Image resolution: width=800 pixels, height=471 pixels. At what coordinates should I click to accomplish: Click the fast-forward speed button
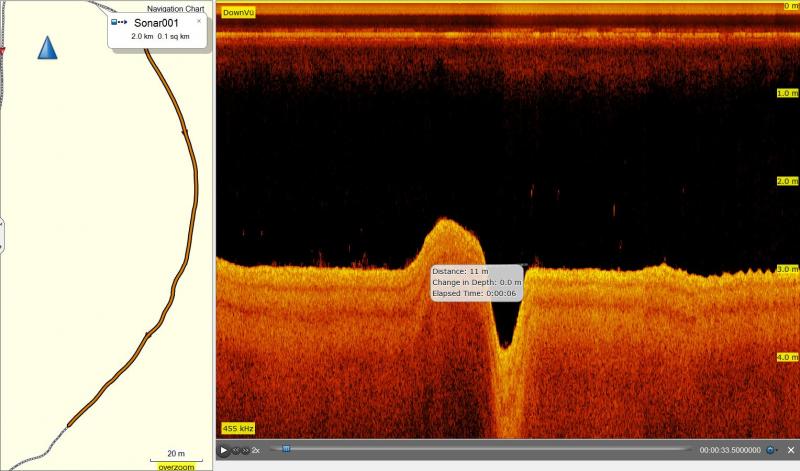[245, 451]
